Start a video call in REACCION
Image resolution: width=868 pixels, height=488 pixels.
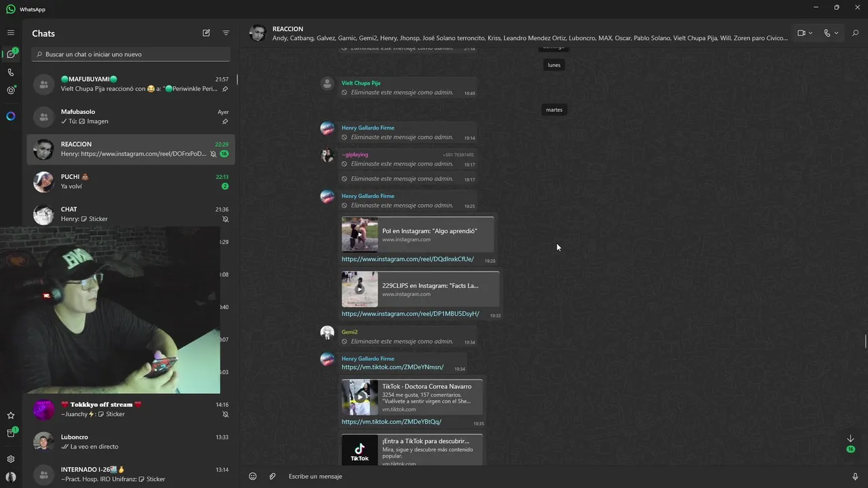[x=801, y=33]
